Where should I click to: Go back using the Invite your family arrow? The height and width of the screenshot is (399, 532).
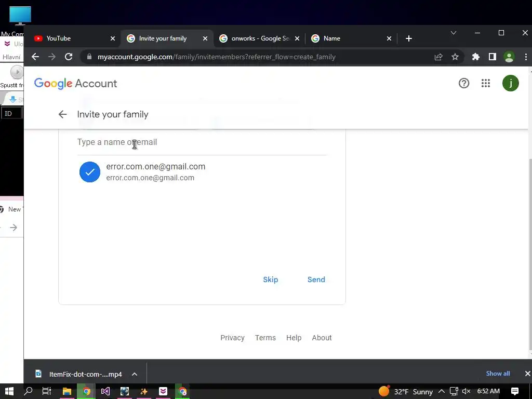point(62,114)
